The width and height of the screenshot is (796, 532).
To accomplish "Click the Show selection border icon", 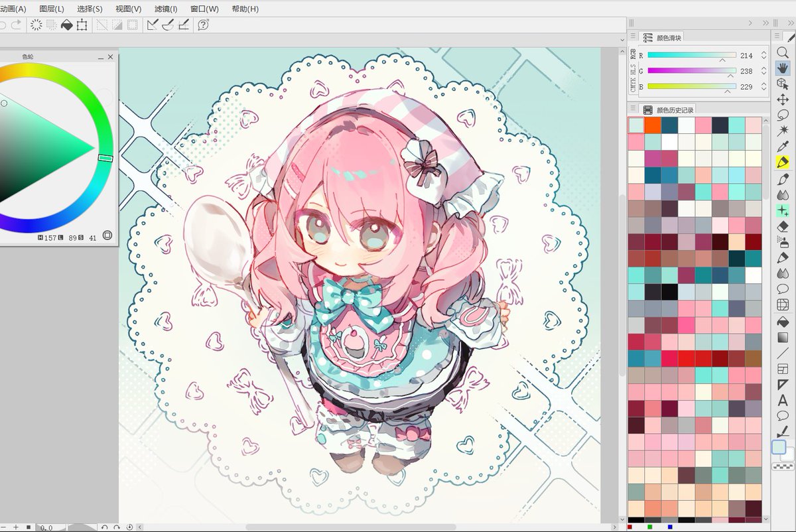I will tap(132, 25).
